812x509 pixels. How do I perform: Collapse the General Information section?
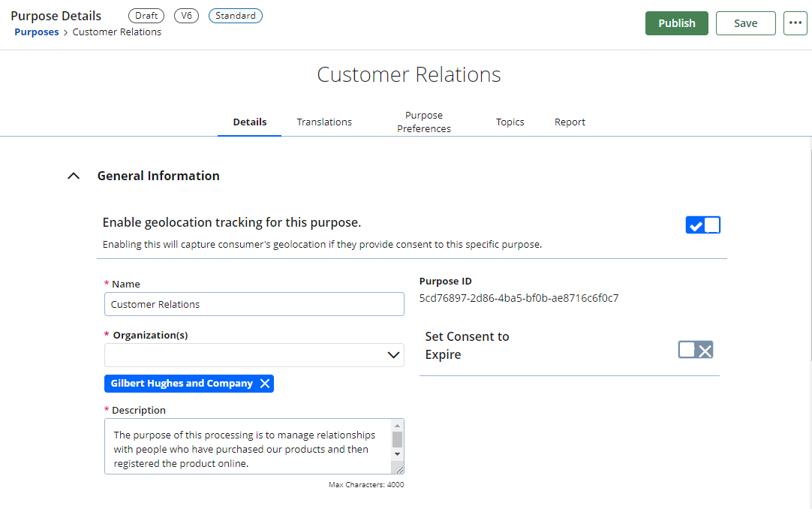[73, 175]
